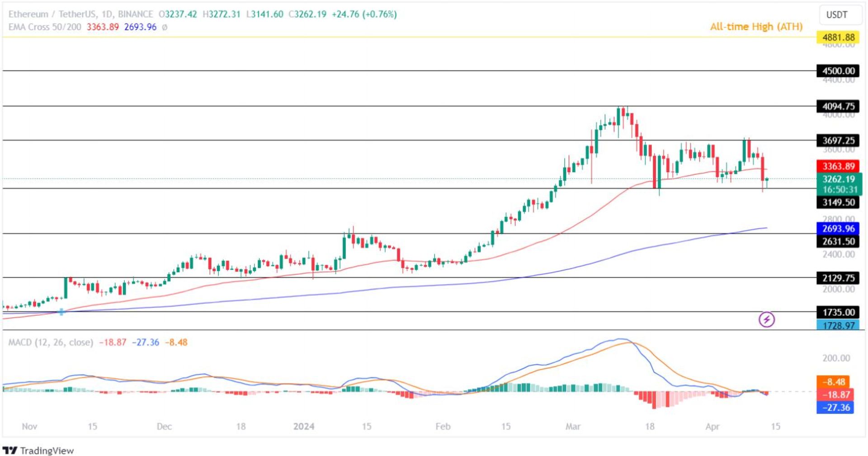Click the Mar label on time axis
868x456 pixels.
(572, 426)
